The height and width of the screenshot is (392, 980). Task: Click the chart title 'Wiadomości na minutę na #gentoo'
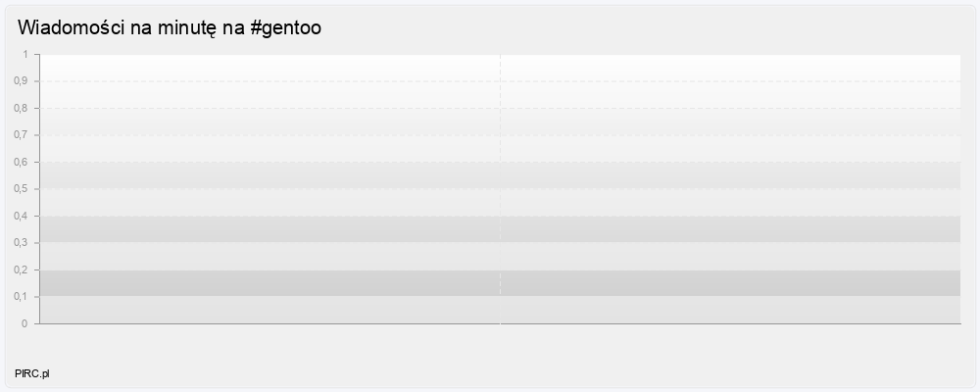tap(170, 28)
